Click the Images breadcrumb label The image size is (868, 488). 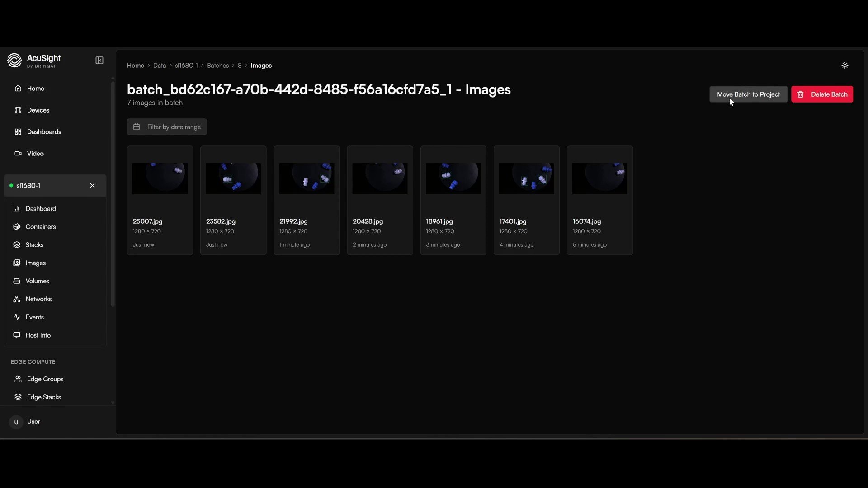(261, 66)
